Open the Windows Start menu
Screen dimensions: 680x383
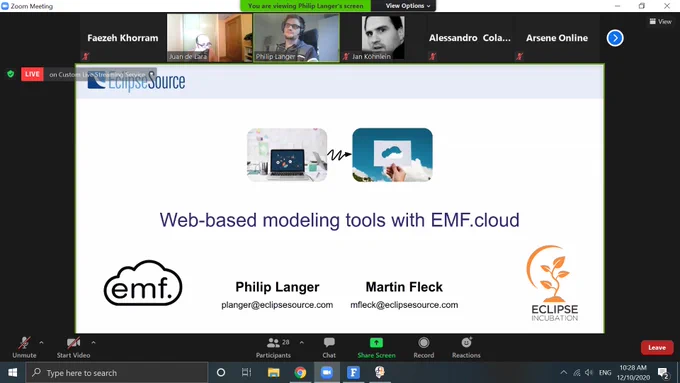(13, 373)
